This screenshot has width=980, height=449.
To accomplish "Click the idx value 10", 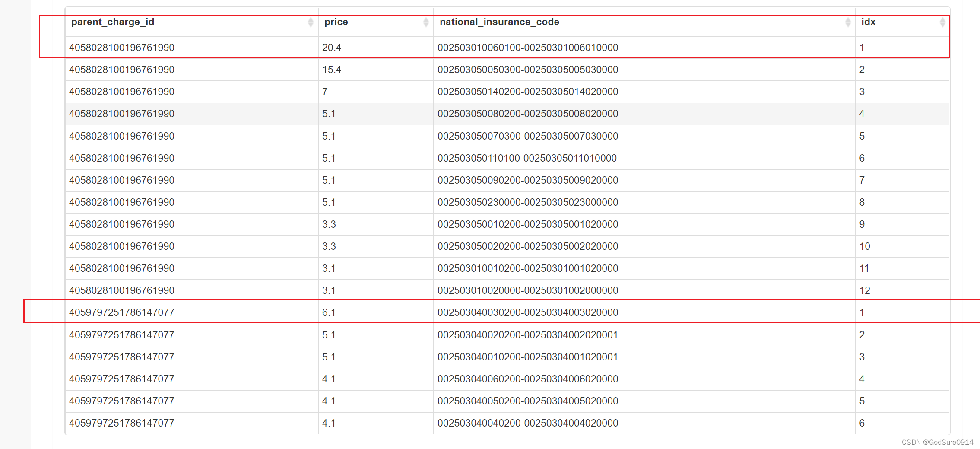I will coord(865,246).
